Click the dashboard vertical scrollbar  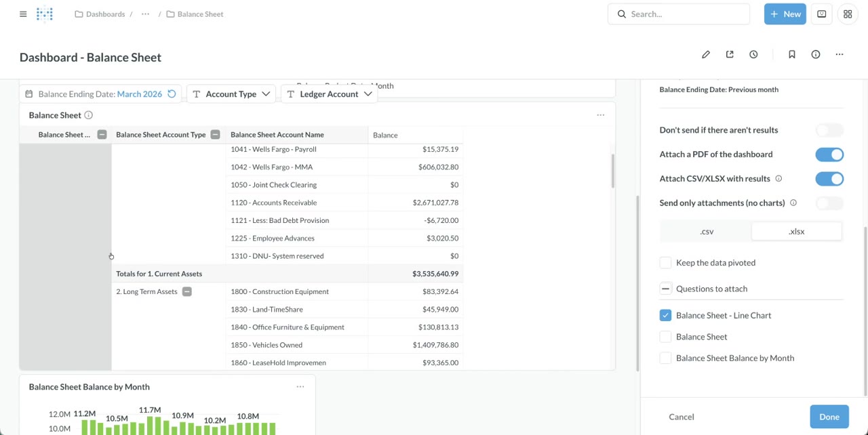tap(637, 283)
